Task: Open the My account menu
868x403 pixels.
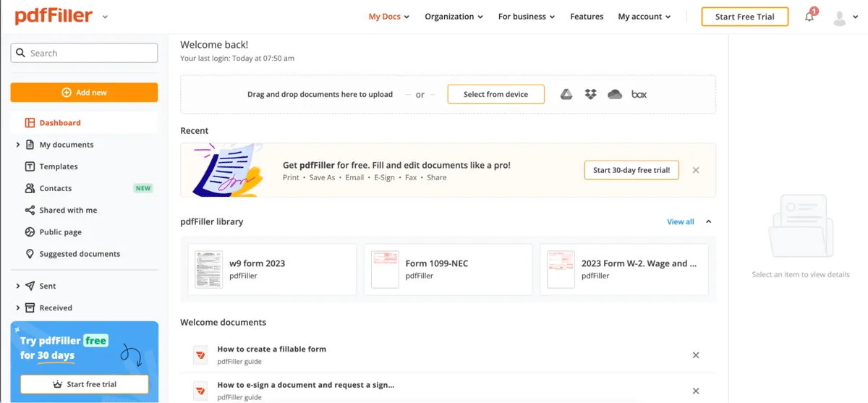Action: [x=644, y=17]
